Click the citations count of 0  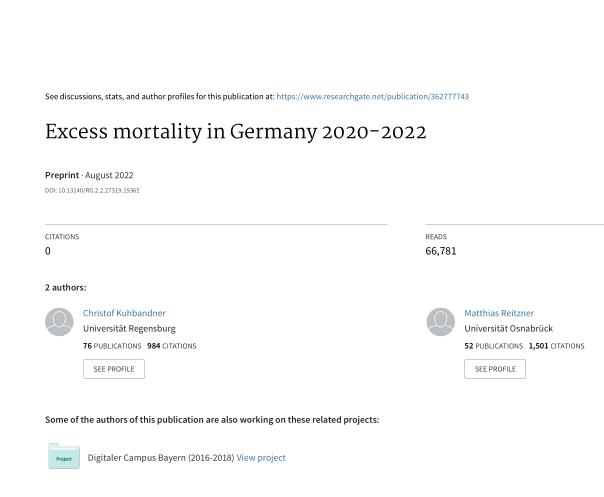pyautogui.click(x=48, y=251)
